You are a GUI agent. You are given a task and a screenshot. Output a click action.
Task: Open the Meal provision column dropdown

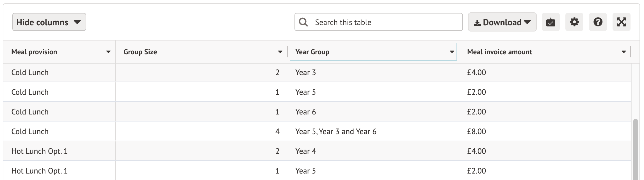click(108, 52)
